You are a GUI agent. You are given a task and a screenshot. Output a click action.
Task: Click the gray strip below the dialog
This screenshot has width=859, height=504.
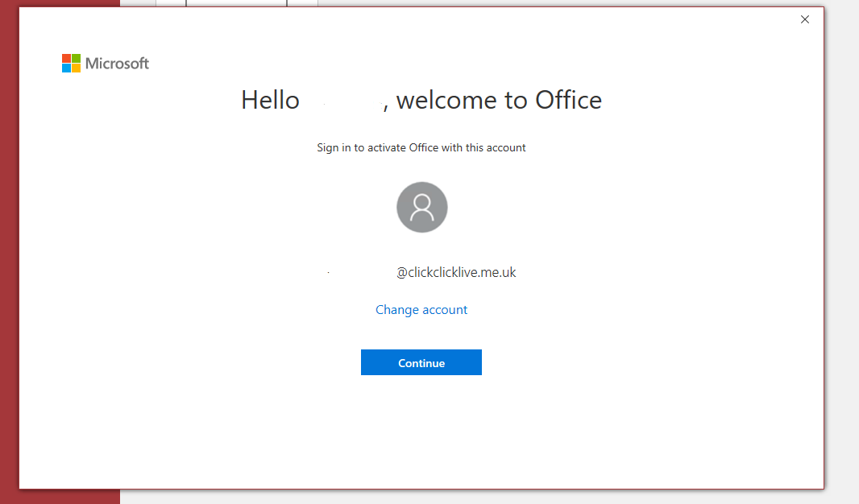(x=483, y=497)
